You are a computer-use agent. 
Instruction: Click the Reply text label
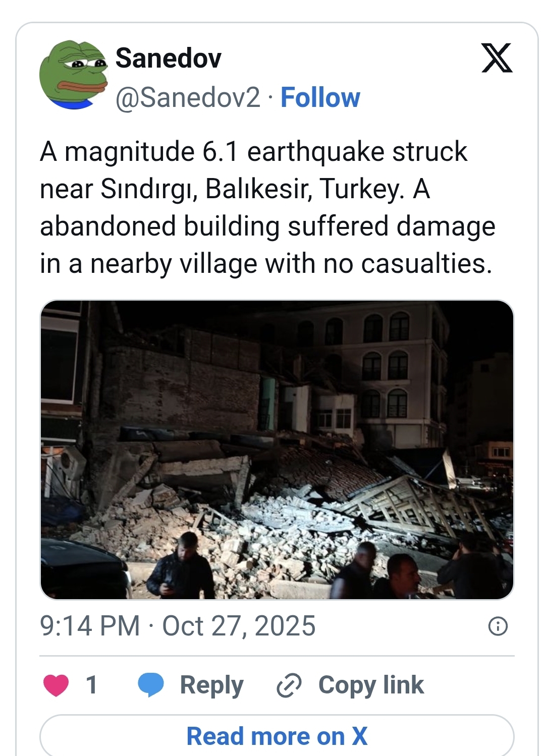[211, 685]
